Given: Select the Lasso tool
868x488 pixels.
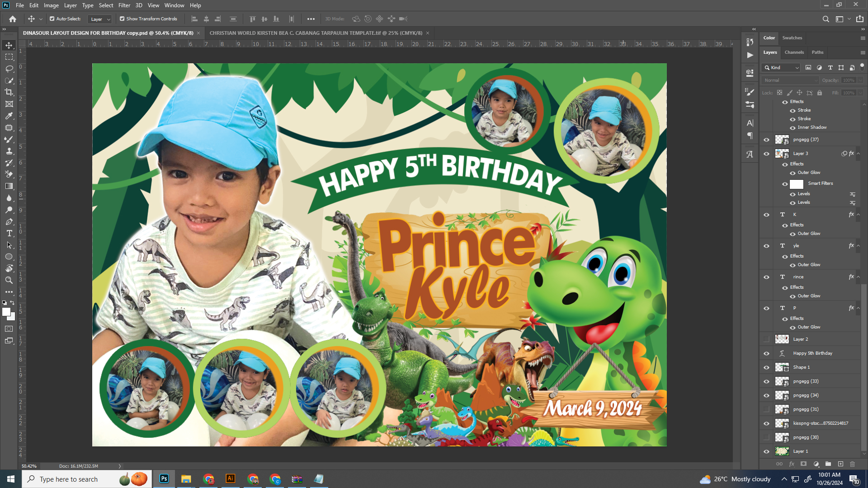Looking at the screenshot, I should pyautogui.click(x=9, y=69).
